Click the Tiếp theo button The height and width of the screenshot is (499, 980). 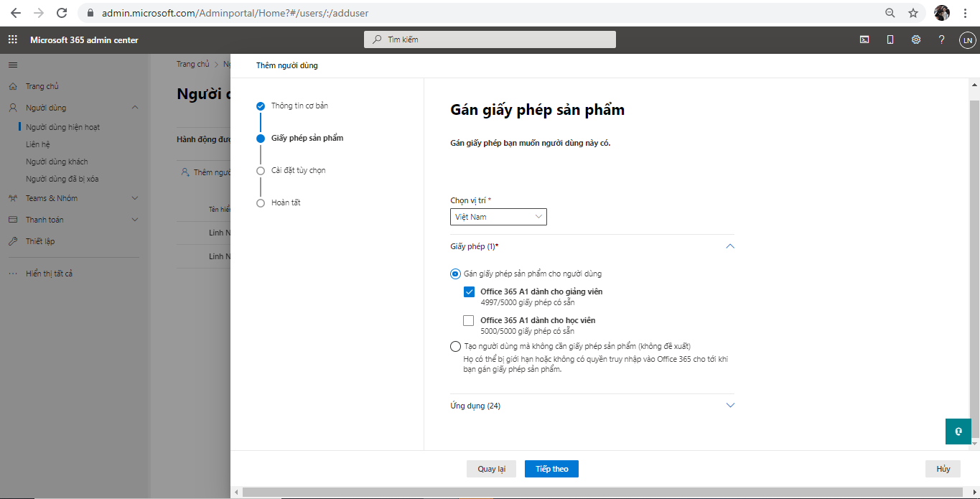pyautogui.click(x=551, y=469)
